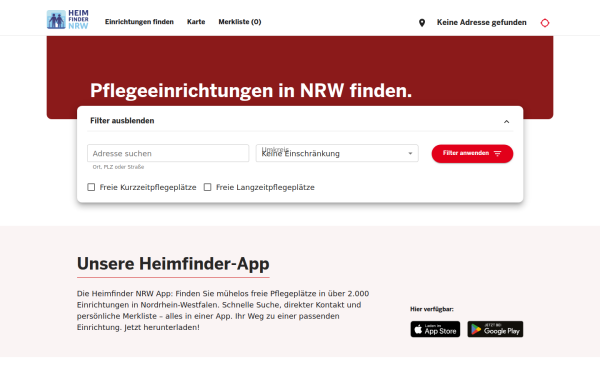Click Filter ausblenden label
Screen dimensions: 600x375
point(122,121)
